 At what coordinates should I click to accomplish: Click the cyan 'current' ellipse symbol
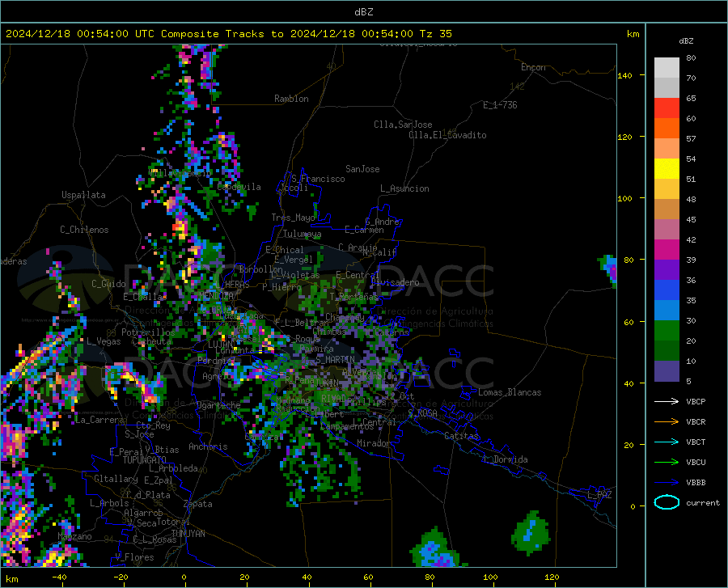(x=667, y=502)
